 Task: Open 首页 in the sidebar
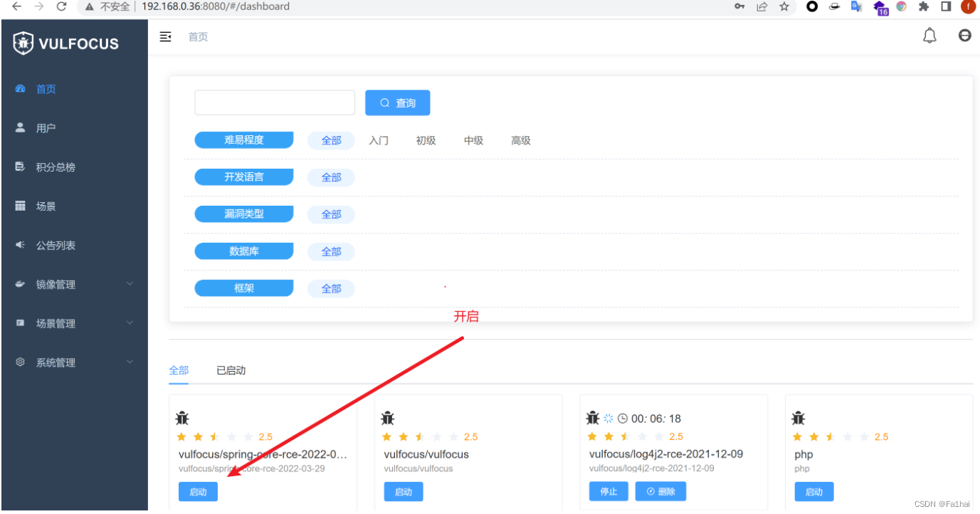pyautogui.click(x=74, y=89)
